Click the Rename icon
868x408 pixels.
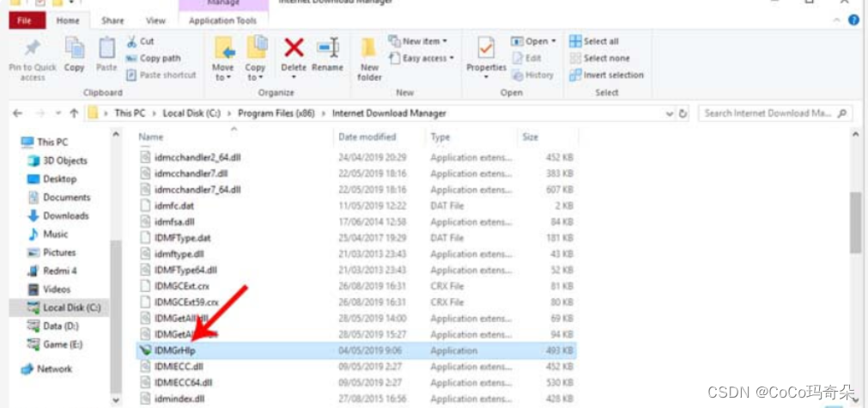coord(327,47)
